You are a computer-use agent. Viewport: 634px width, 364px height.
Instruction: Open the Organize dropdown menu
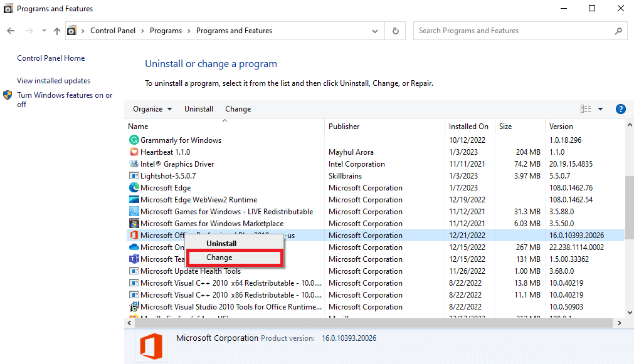coord(152,109)
